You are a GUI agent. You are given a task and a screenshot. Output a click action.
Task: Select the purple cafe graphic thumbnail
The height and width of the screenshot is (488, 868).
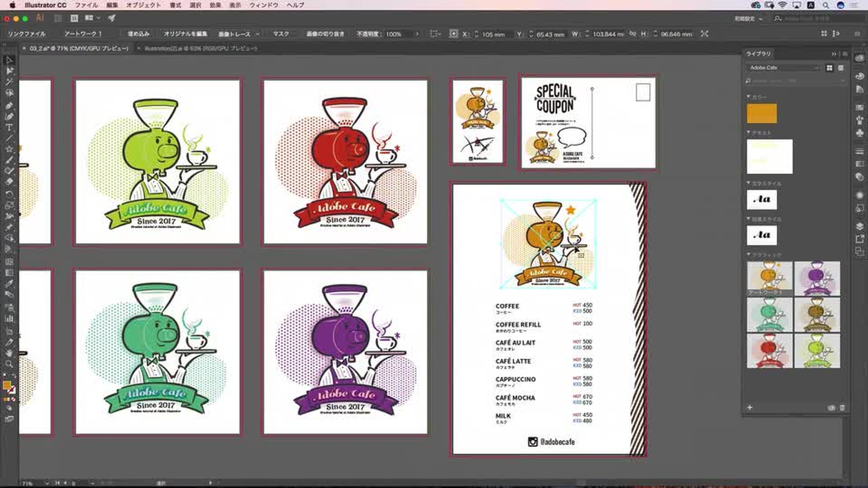click(817, 278)
